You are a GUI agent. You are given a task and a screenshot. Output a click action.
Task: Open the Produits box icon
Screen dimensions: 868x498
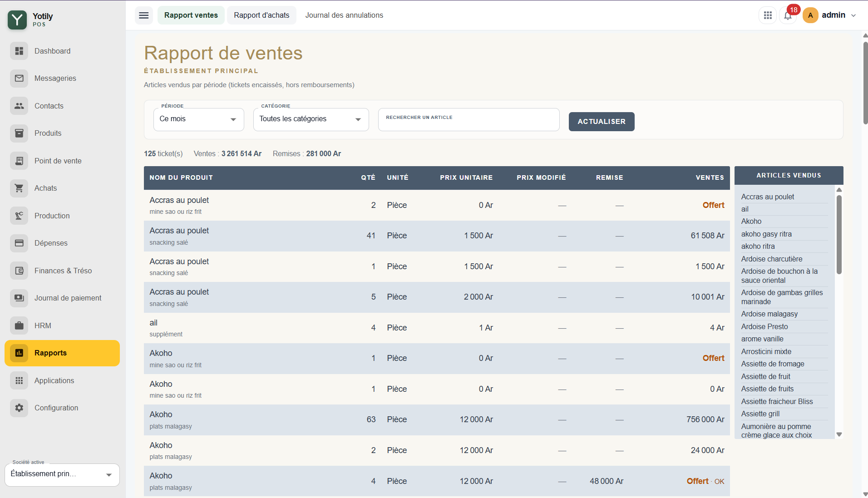[19, 133]
